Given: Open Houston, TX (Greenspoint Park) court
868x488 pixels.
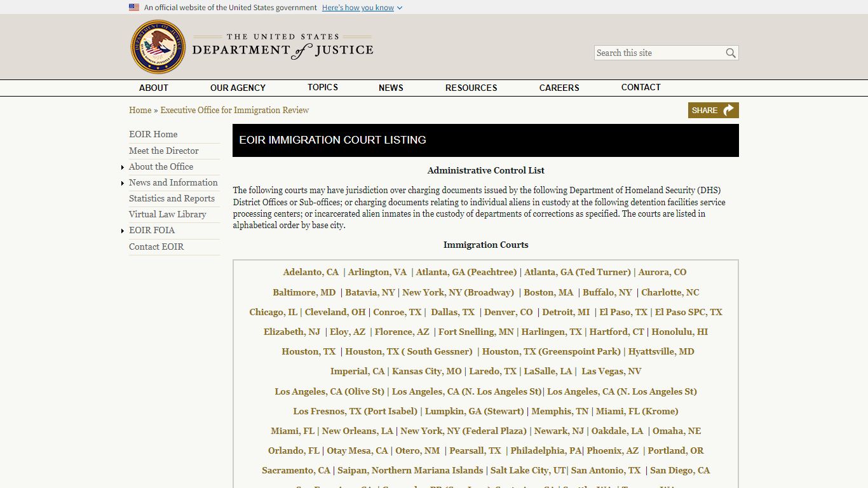Looking at the screenshot, I should coord(552,351).
